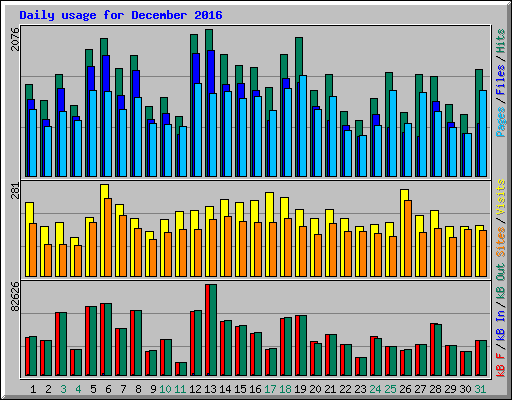Click day 26 on the x-axis
The height and width of the screenshot is (400, 512).
tap(405, 389)
